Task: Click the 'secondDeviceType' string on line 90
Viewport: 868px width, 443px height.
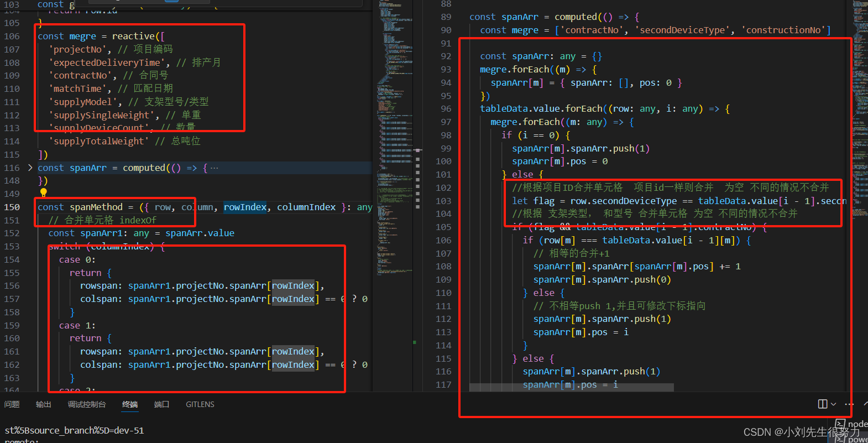Action: point(682,30)
